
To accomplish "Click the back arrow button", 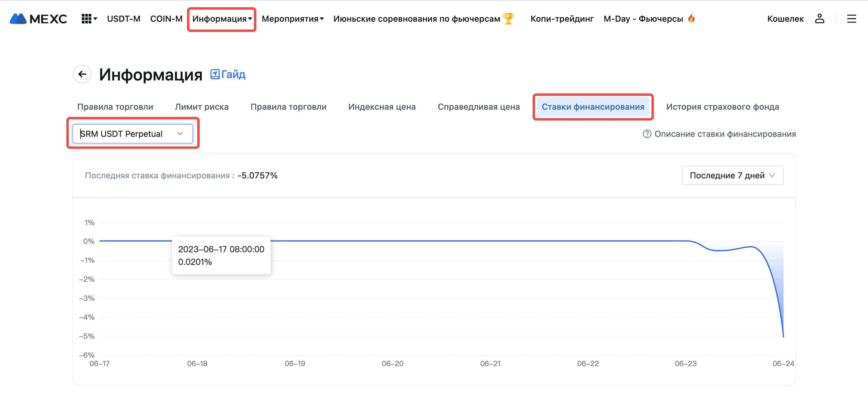I will [x=82, y=74].
